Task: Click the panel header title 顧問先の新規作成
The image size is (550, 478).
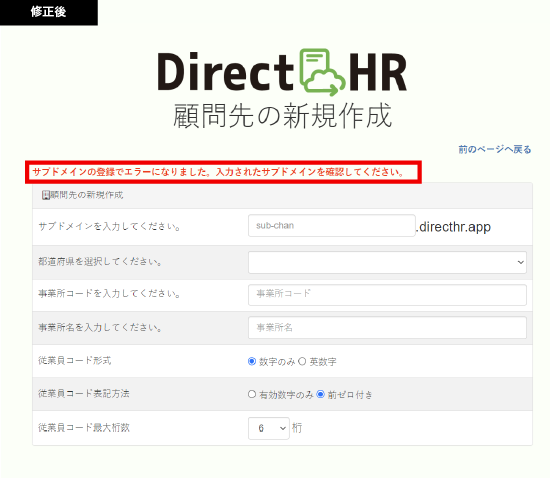Action: tap(87, 195)
